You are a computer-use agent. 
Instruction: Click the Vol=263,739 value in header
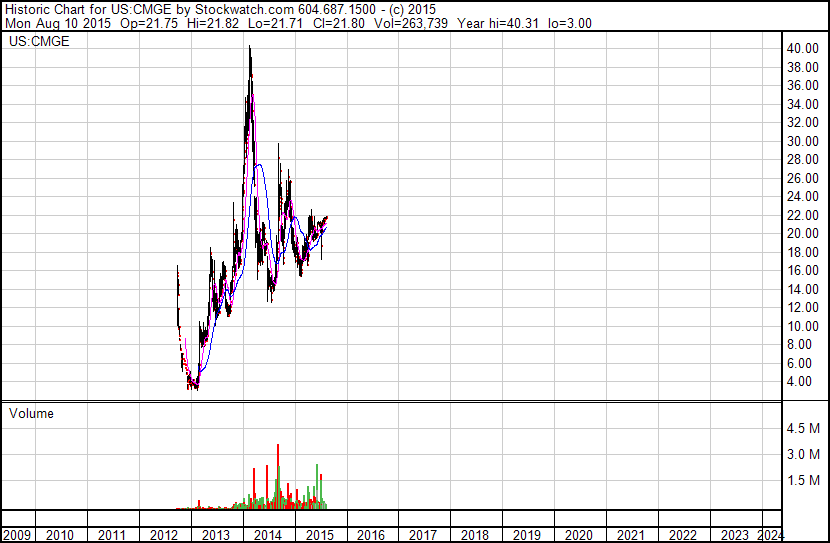(x=411, y=23)
